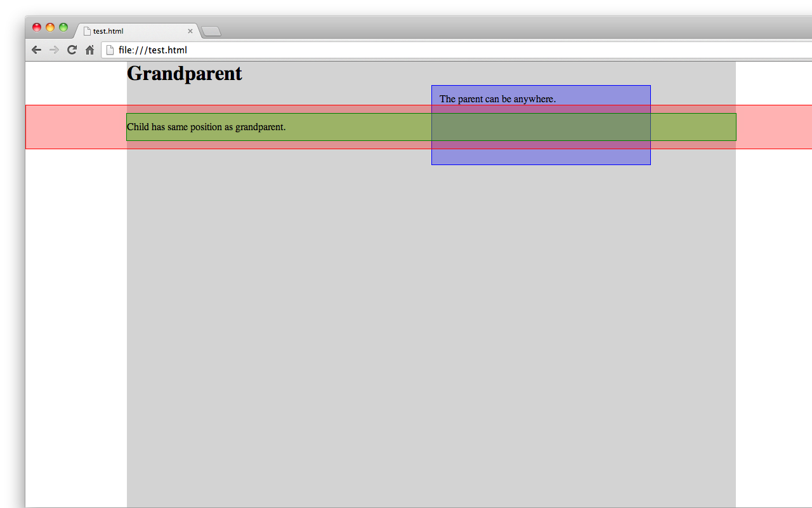
Task: Click the Grandparent heading
Action: pos(185,74)
